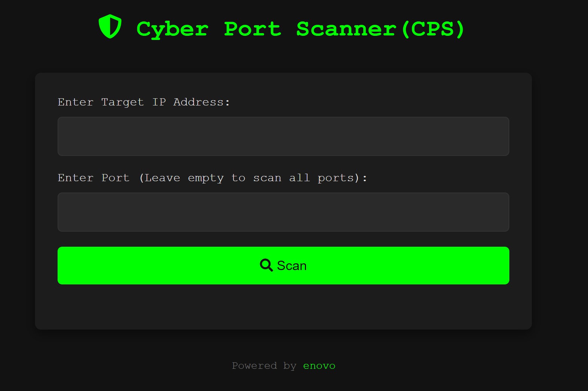This screenshot has width=588, height=391.
Task: Activate the Scan action
Action: point(283,265)
